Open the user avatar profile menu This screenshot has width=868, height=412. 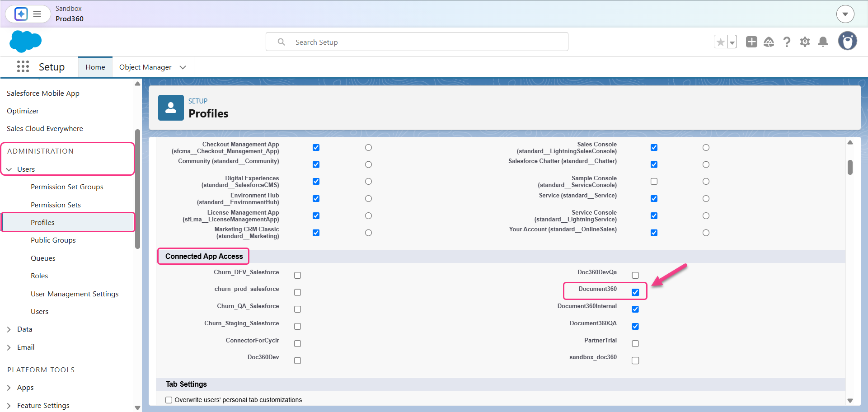pyautogui.click(x=848, y=41)
